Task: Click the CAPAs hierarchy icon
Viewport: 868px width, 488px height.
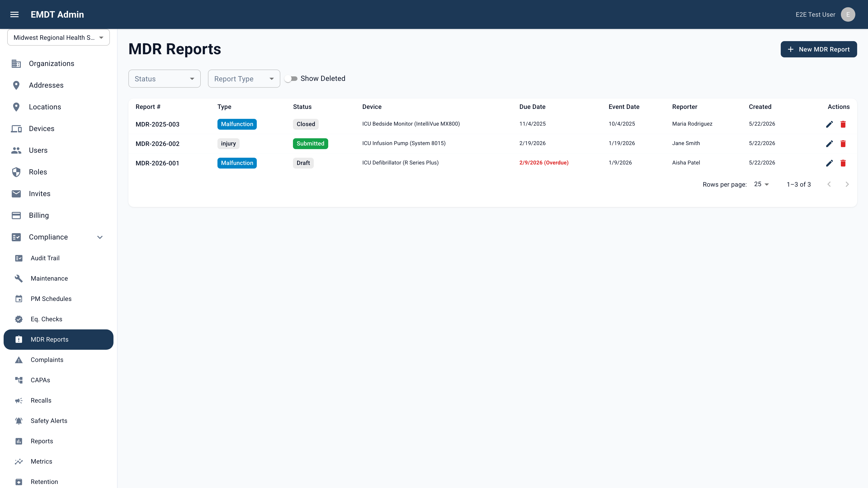Action: (19, 380)
